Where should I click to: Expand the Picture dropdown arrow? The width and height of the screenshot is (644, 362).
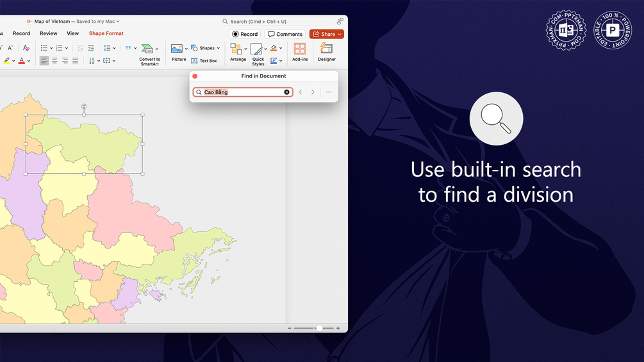(186, 49)
